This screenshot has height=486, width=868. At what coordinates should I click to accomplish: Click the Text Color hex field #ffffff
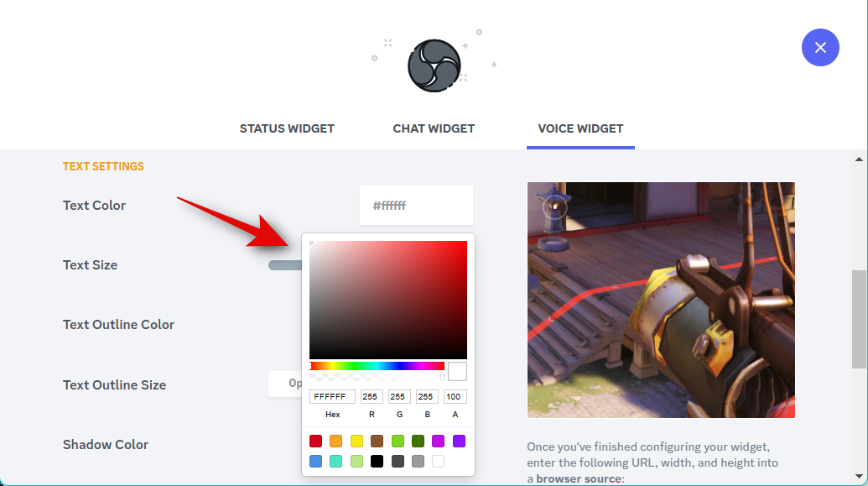[x=416, y=206]
